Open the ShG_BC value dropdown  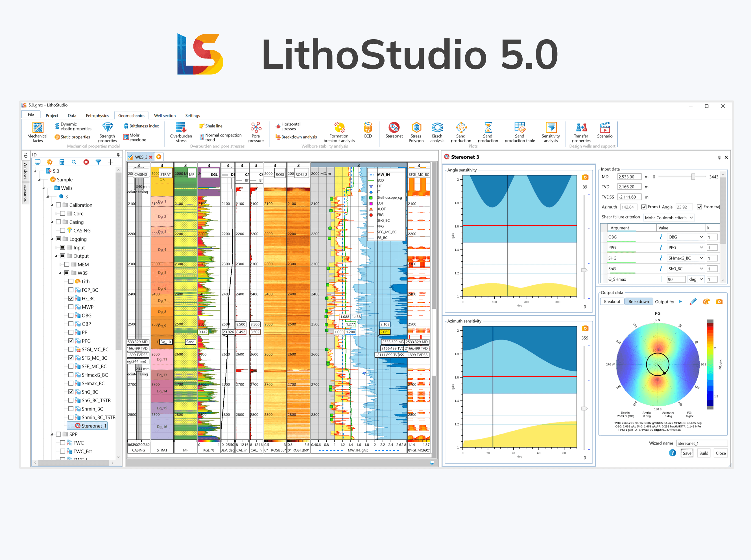click(x=685, y=269)
